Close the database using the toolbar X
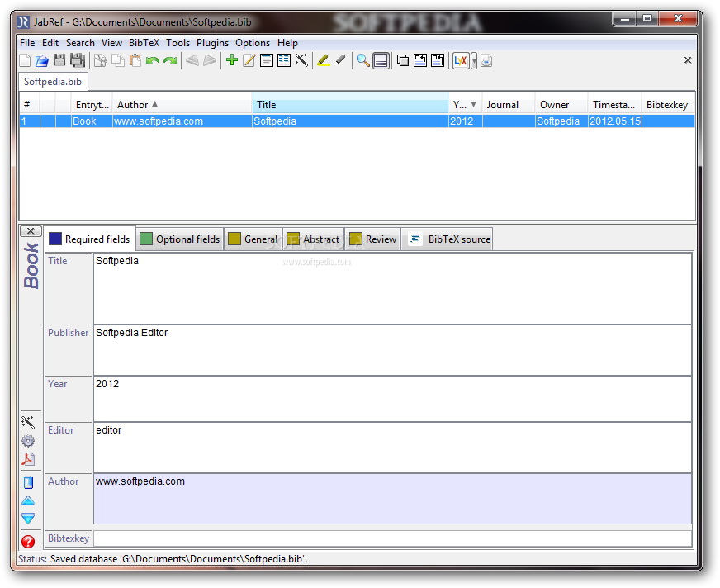Screen dimensions: 720x588 point(688,60)
